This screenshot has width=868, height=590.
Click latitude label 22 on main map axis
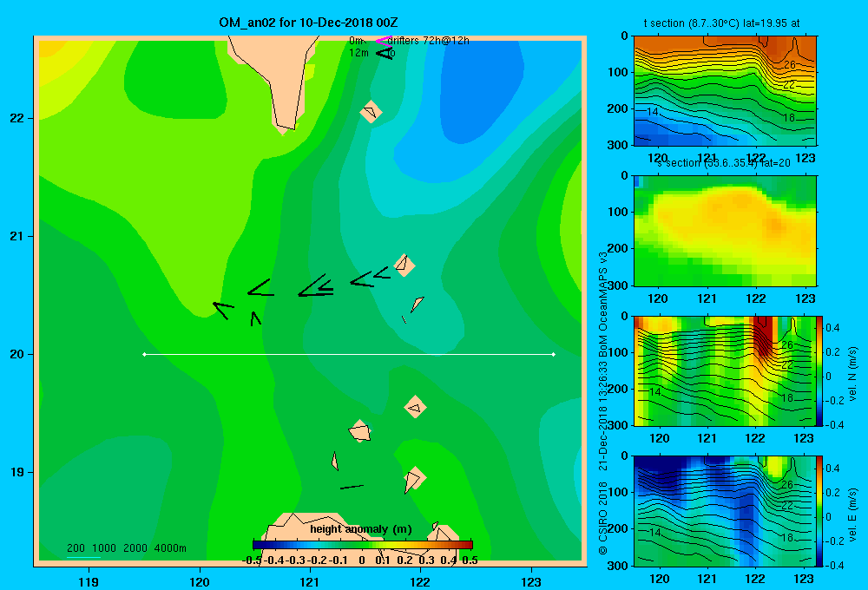pos(17,119)
